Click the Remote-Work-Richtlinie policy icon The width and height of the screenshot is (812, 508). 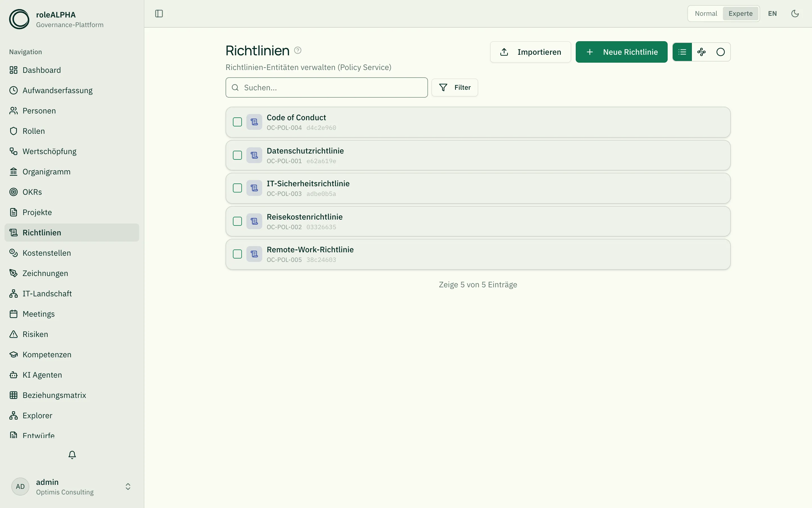(x=254, y=254)
